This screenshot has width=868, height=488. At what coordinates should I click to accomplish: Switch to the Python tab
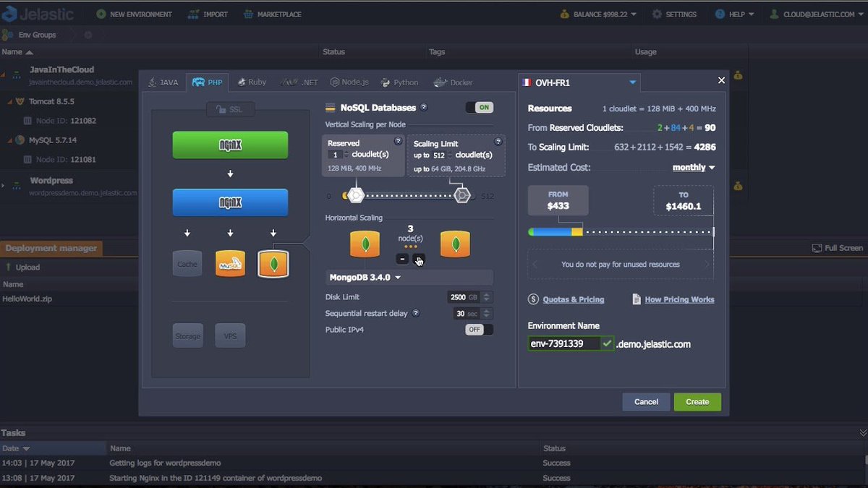click(x=400, y=82)
